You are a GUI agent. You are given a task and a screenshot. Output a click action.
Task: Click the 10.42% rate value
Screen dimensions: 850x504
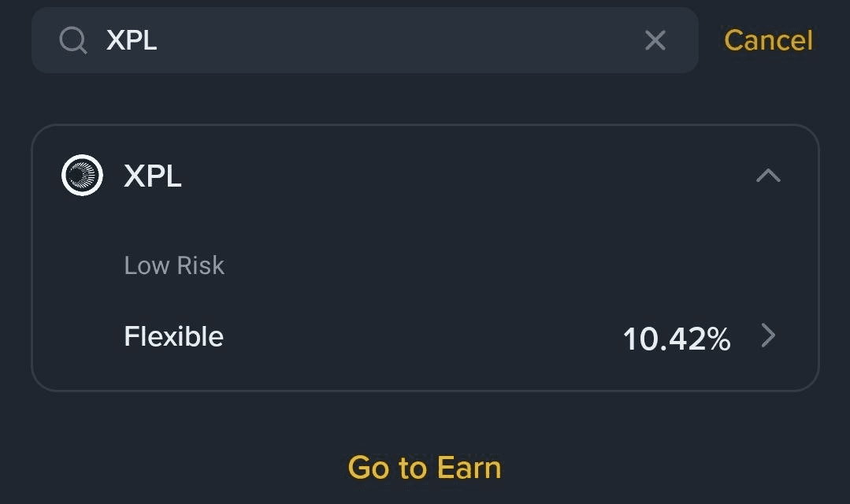677,339
